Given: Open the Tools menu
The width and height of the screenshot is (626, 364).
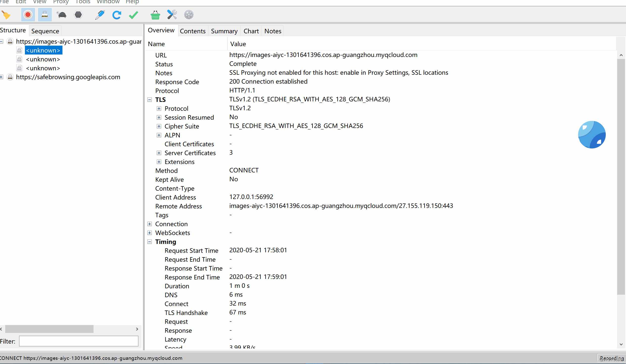Looking at the screenshot, I should coord(82,2).
